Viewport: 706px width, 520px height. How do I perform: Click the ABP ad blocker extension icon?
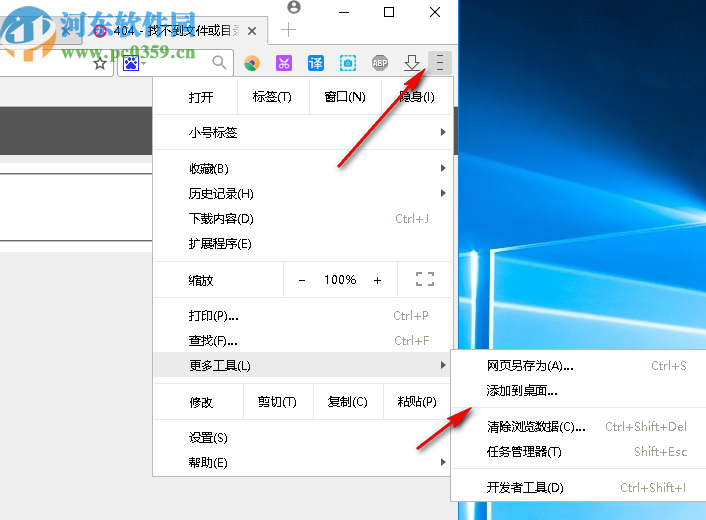pyautogui.click(x=380, y=63)
